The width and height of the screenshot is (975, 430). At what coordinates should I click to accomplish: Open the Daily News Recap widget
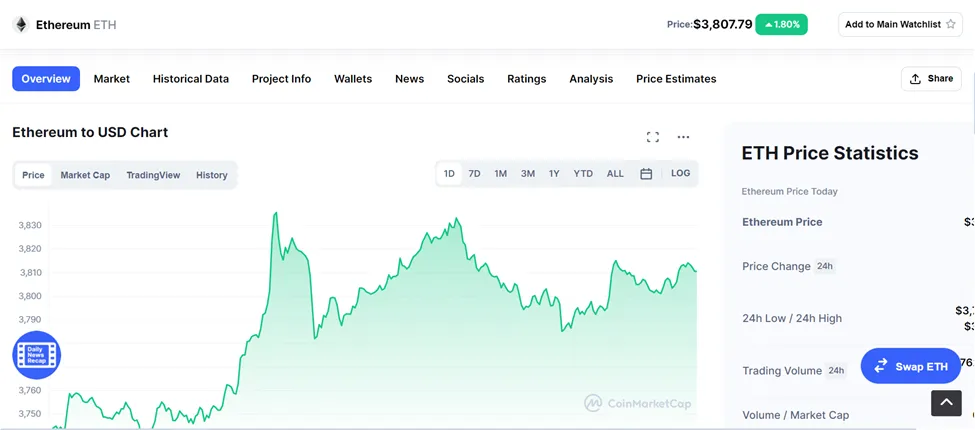tap(37, 355)
